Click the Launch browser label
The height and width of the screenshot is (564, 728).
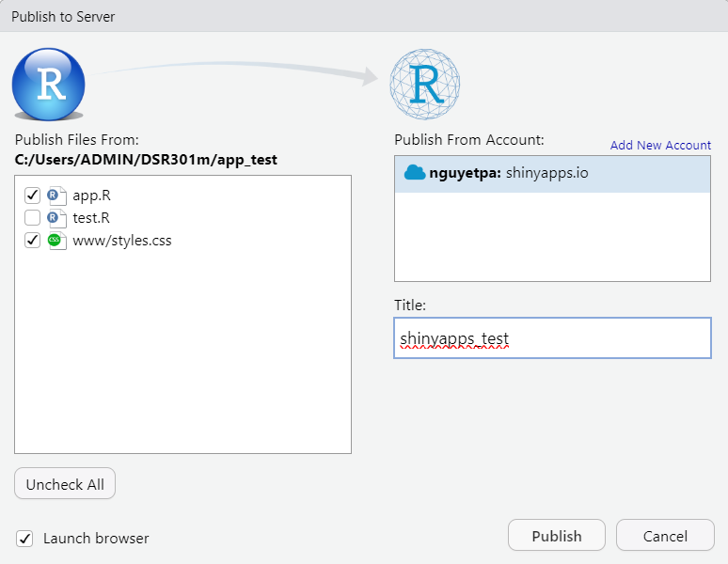(x=96, y=538)
